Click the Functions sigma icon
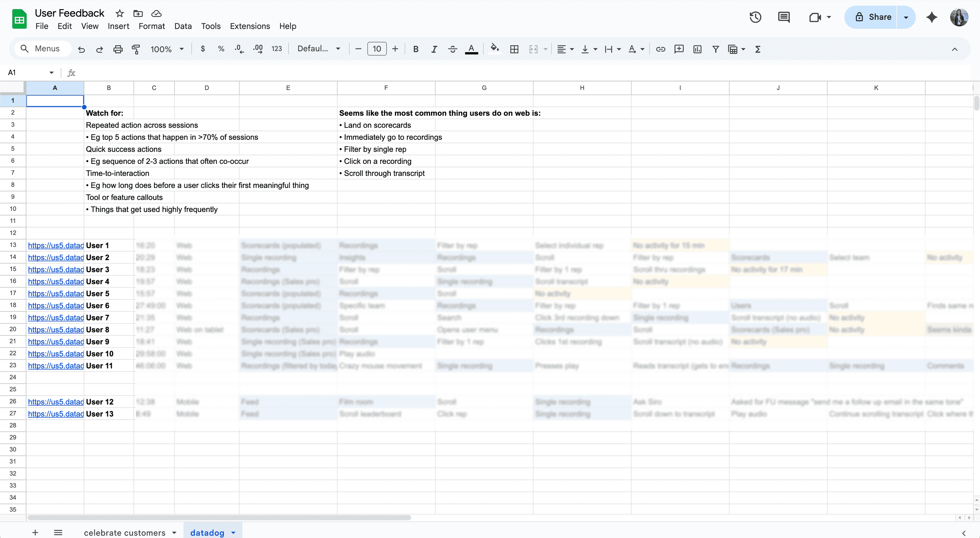The width and height of the screenshot is (980, 538). pos(757,49)
